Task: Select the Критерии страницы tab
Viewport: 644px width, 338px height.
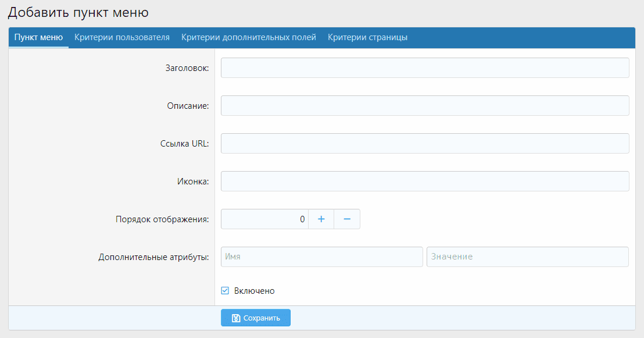Action: click(367, 37)
